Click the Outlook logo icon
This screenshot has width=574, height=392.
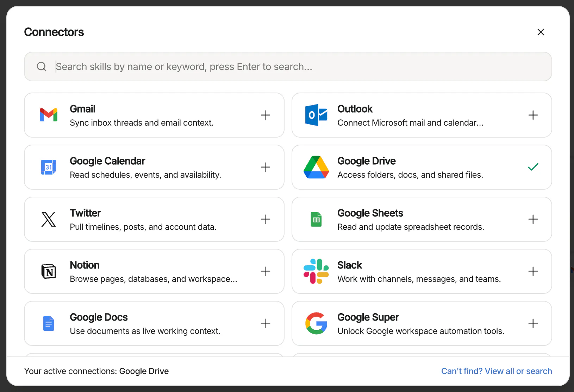pos(316,115)
